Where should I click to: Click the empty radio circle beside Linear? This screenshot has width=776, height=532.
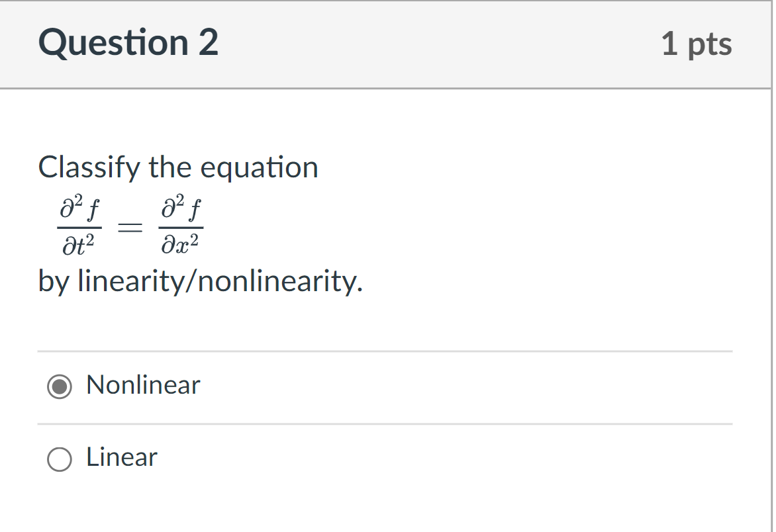pyautogui.click(x=59, y=458)
